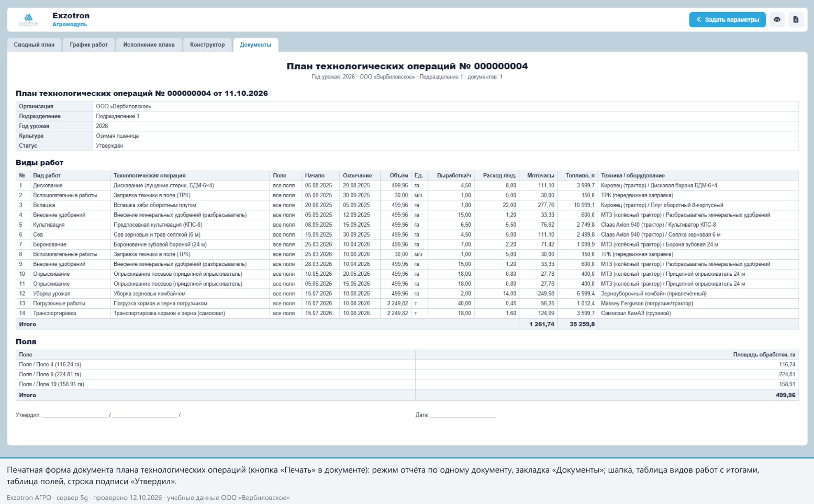Select the «Поля / Поле 19 (158.91 га)» row
This screenshot has height=504, width=814.
click(407, 384)
